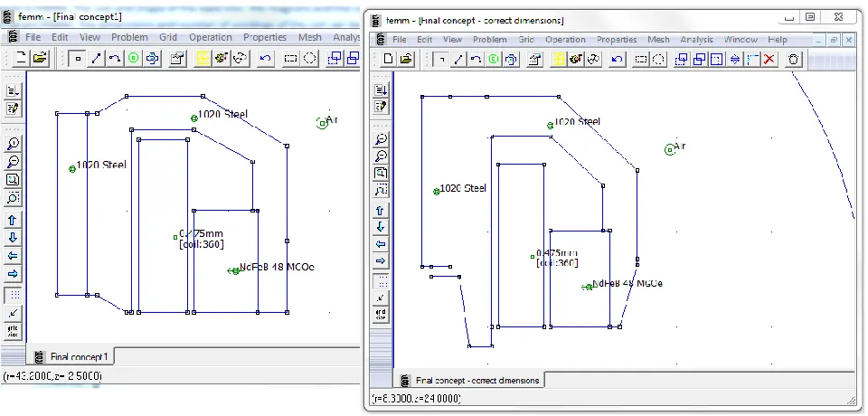
Task: Set grid size in correct dimensions side toolbar
Action: 381,316
